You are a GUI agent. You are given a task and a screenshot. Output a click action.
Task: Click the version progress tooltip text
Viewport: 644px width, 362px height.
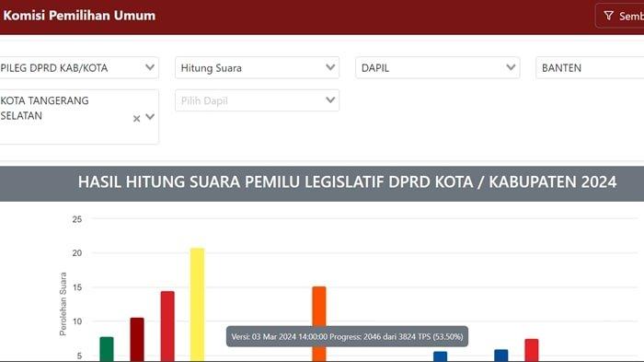[347, 336]
